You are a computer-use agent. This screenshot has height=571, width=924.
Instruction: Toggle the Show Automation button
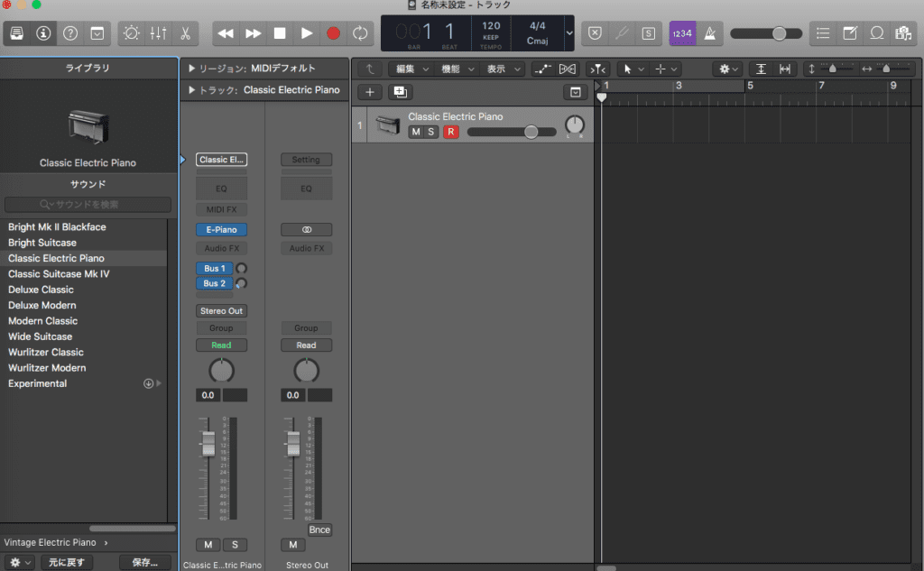click(x=542, y=69)
